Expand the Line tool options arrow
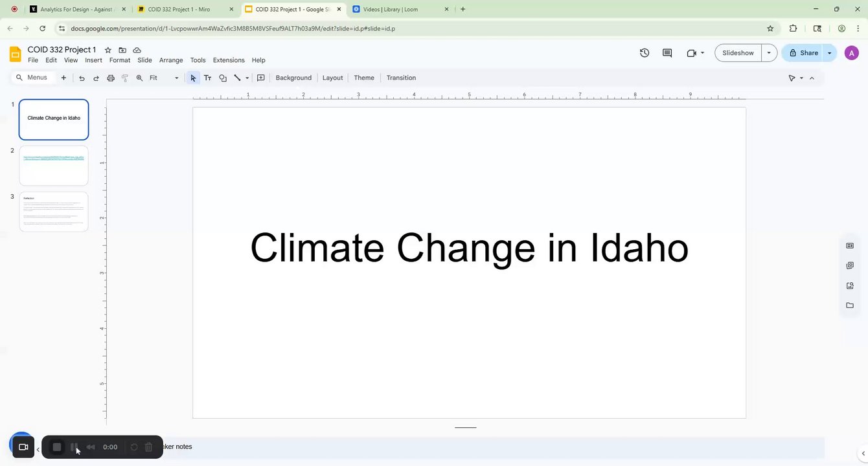The height and width of the screenshot is (466, 868). [247, 78]
